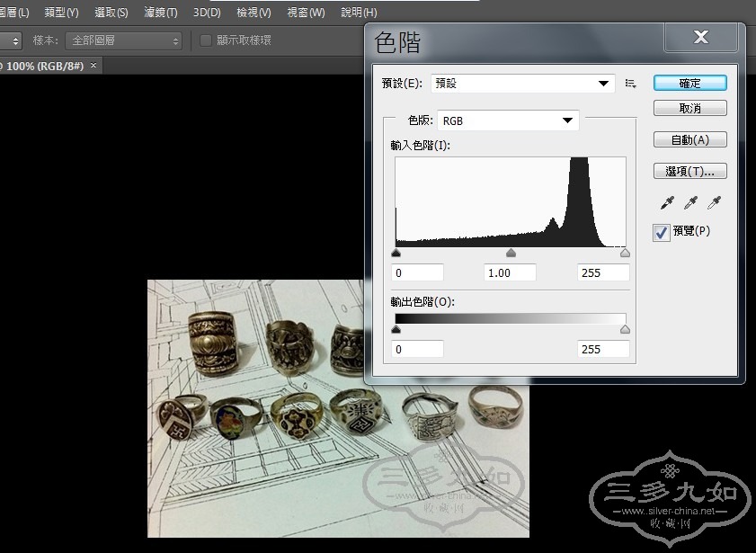Toggle the 預覽 preview checkbox
This screenshot has width=756, height=553.
pos(662,232)
